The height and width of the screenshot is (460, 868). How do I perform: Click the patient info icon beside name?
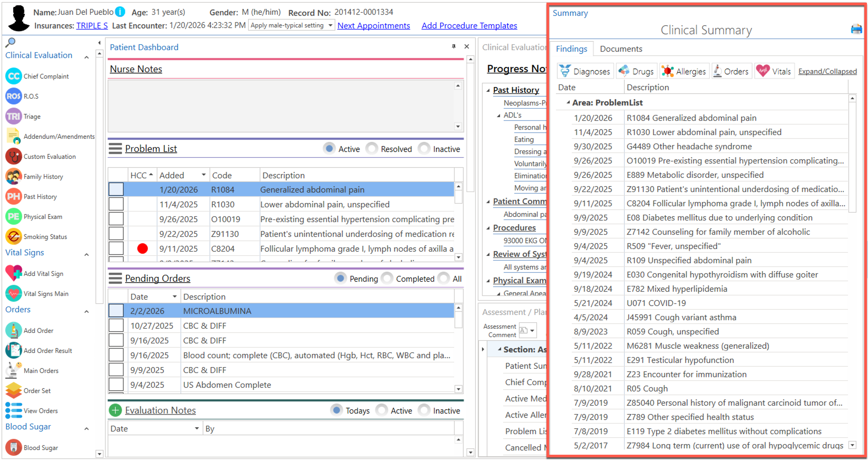click(x=120, y=12)
